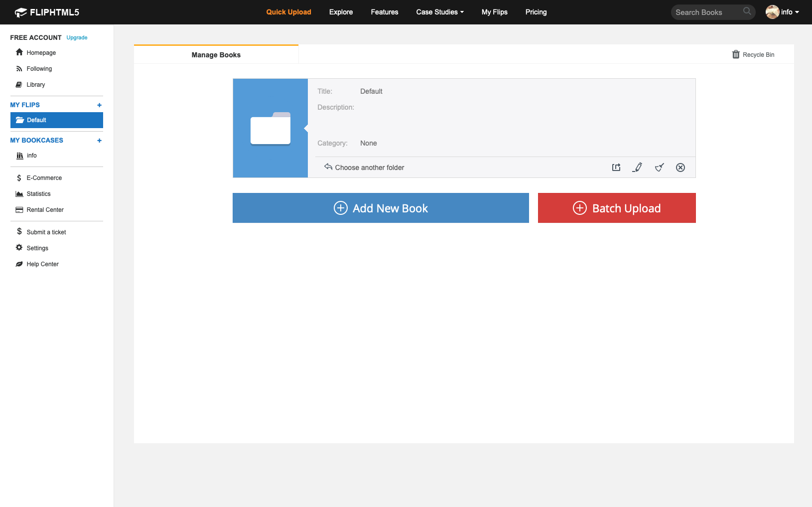
Task: Click the Default folder thumbnail
Action: tap(271, 128)
